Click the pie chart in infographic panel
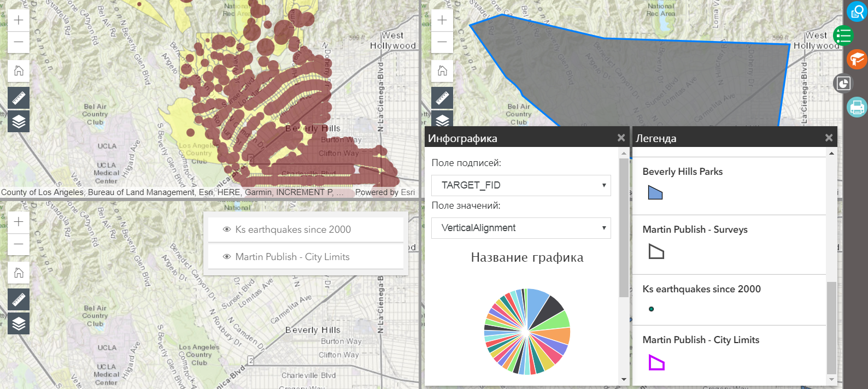Viewport: 868px width, 389px height. [x=527, y=332]
